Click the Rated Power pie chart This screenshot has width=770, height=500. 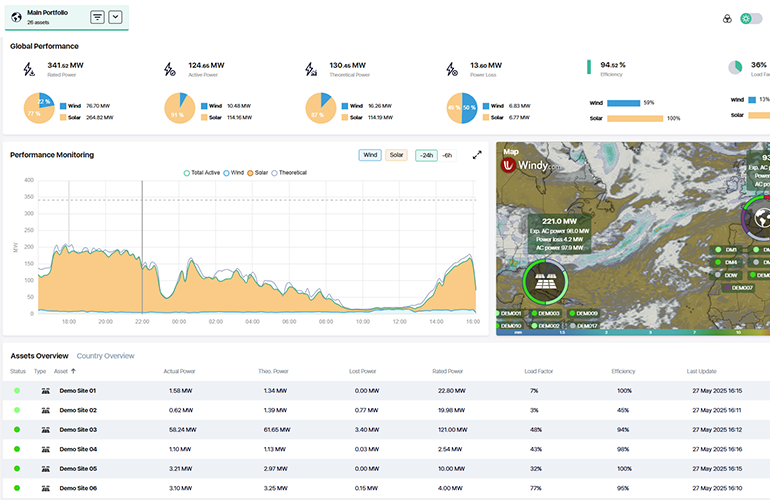(38, 110)
